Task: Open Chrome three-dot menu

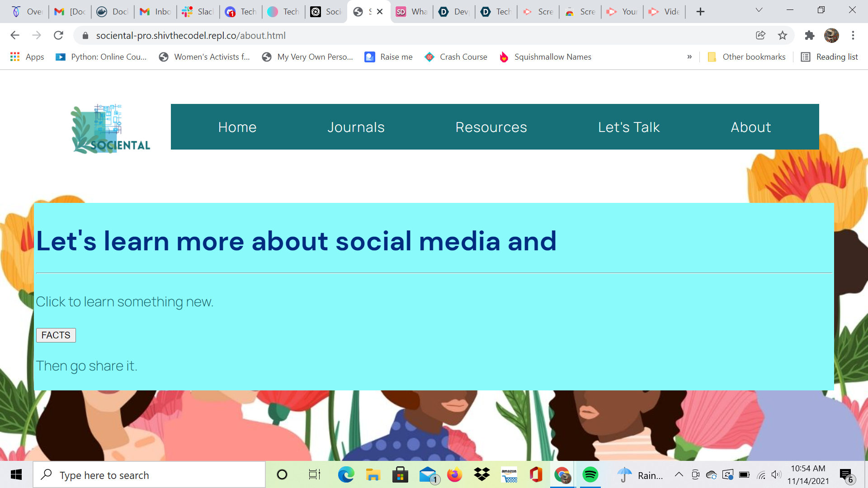Action: (x=853, y=35)
